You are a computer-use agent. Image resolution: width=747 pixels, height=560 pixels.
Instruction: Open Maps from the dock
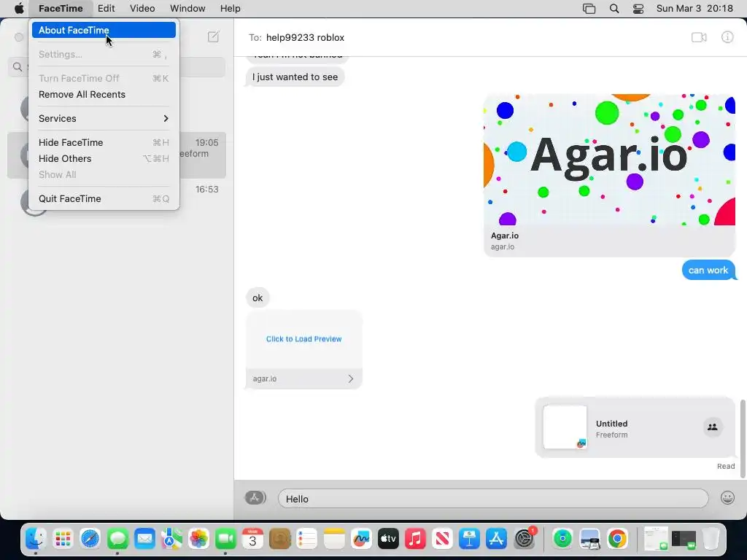click(x=171, y=539)
